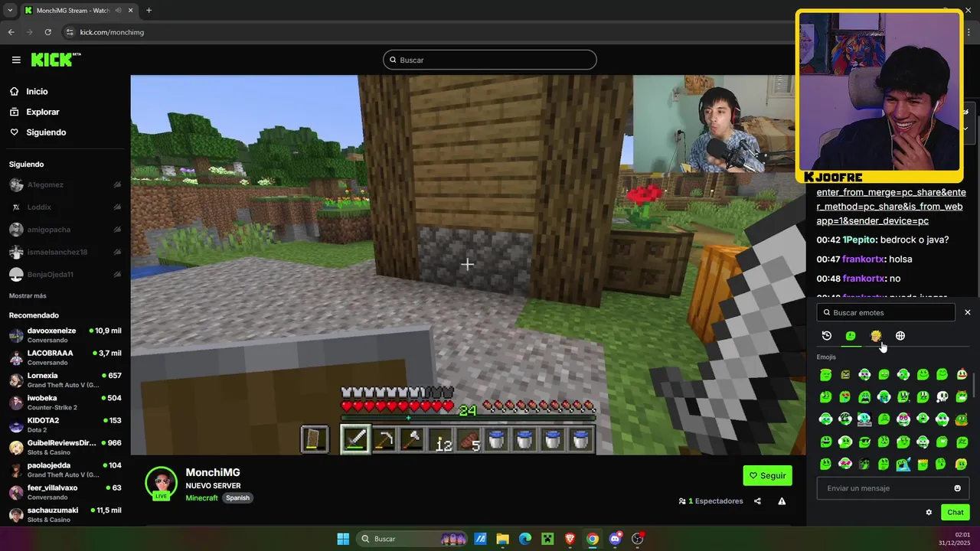Screen dimensions: 980x551
Task: Open followed channel BenjaOjeda11
Action: [65, 274]
